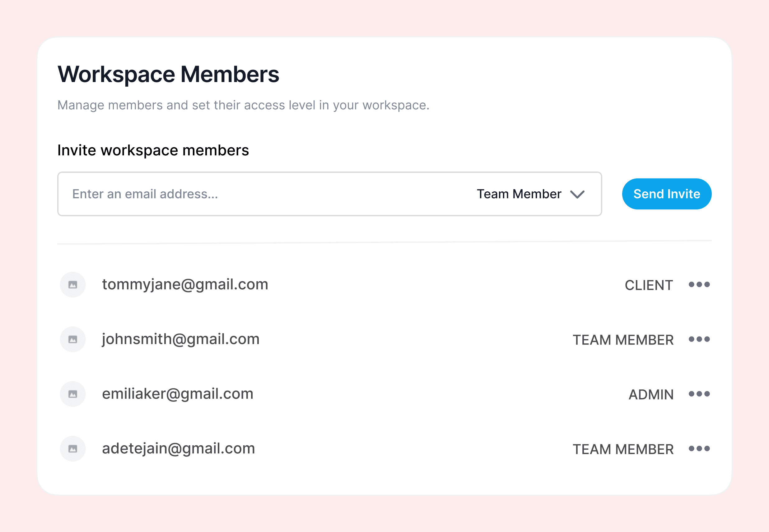Select the tommyjane@gmail.com email text

185,284
